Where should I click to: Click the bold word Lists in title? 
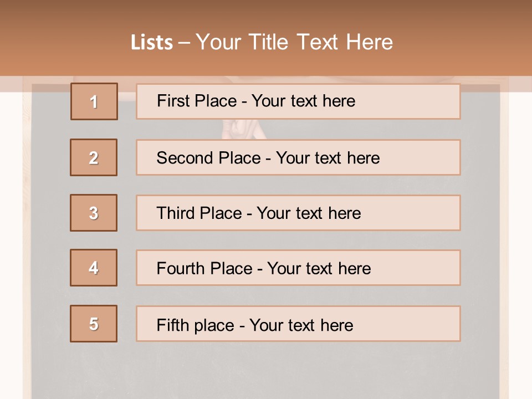pos(152,42)
